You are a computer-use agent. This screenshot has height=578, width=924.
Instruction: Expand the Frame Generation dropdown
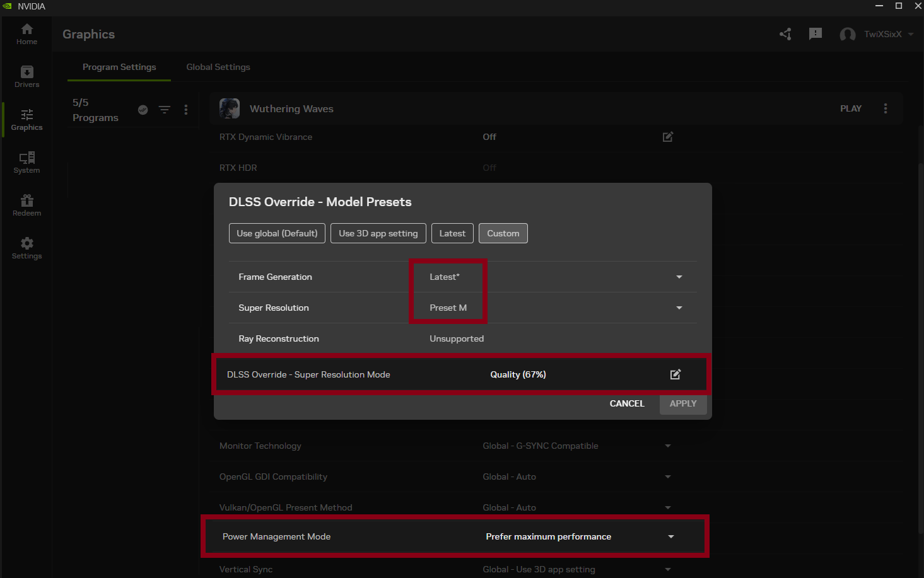[679, 277]
